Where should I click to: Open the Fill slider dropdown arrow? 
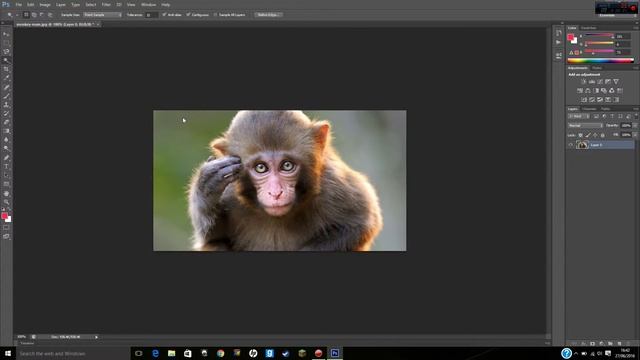click(x=635, y=135)
